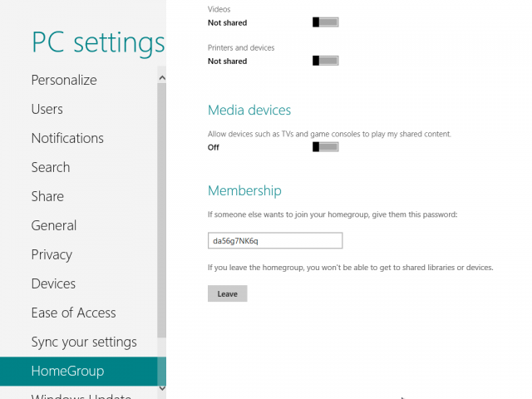The height and width of the screenshot is (399, 532).
Task: Select Devices in the sidebar
Action: [x=53, y=283]
